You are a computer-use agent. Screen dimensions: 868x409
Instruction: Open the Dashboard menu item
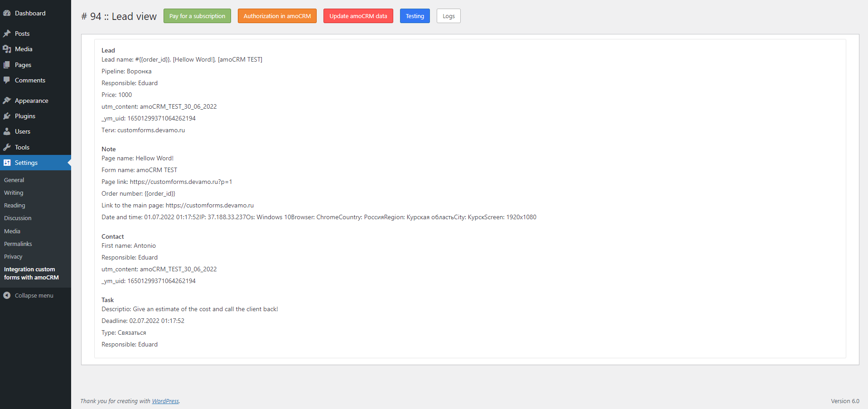click(x=35, y=13)
